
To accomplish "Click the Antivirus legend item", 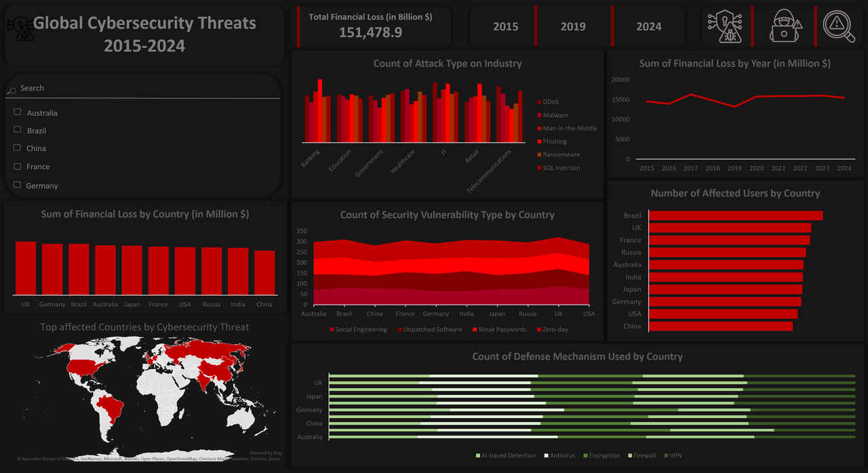I will pyautogui.click(x=559, y=455).
